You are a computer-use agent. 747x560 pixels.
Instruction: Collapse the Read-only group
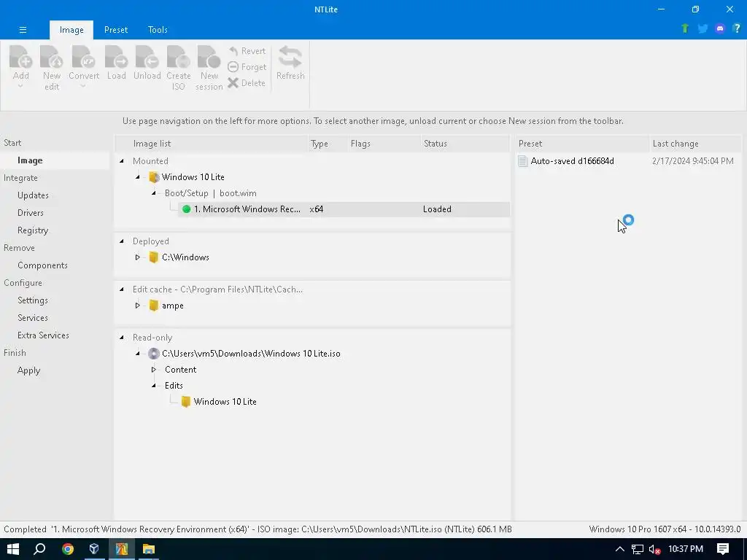tap(122, 338)
